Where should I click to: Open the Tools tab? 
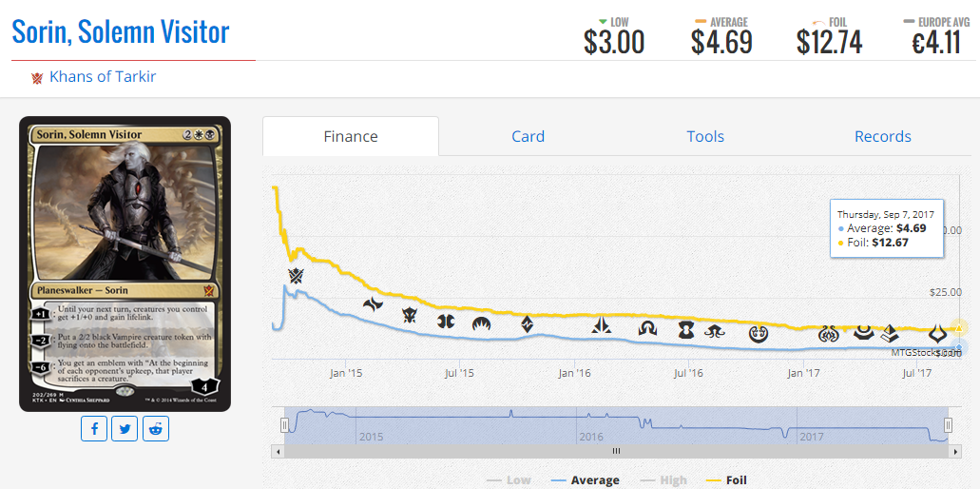(x=705, y=136)
